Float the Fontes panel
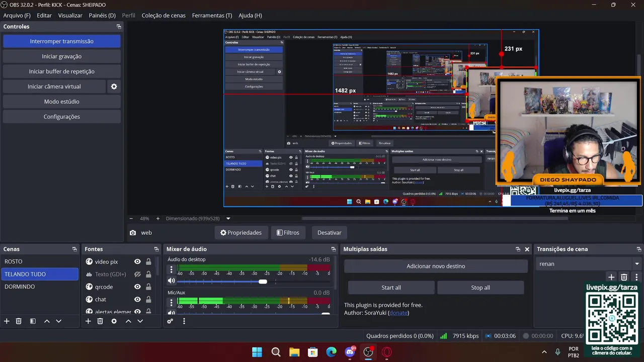644x362 pixels. click(156, 249)
